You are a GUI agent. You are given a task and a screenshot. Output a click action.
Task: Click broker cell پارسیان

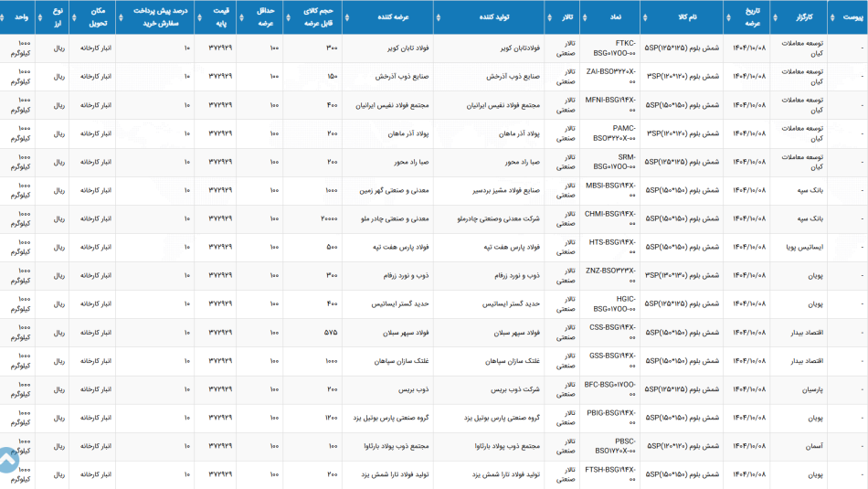point(812,389)
